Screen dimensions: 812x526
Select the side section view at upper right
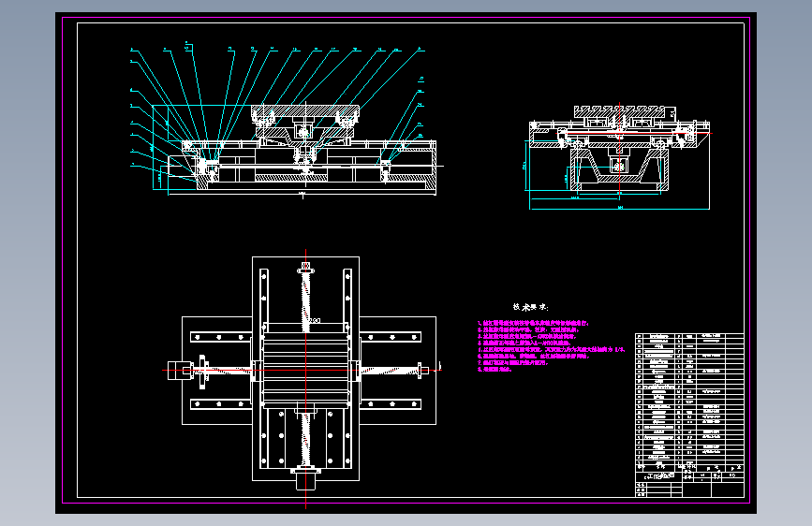(x=619, y=155)
